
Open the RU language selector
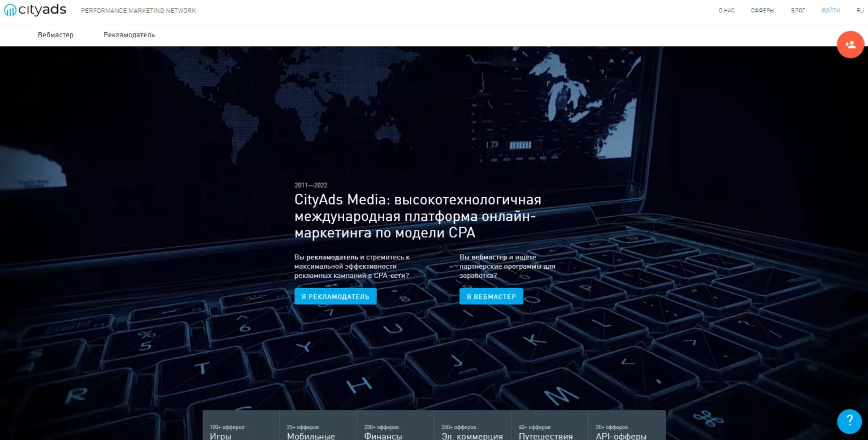pyautogui.click(x=860, y=11)
